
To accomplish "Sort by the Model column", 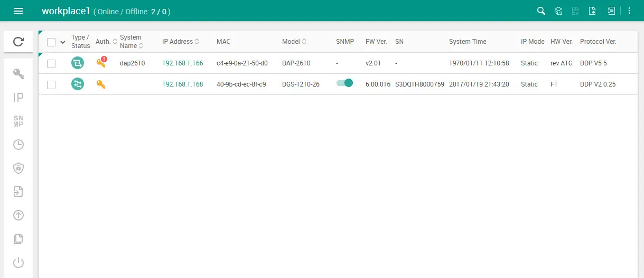I will [x=304, y=42].
